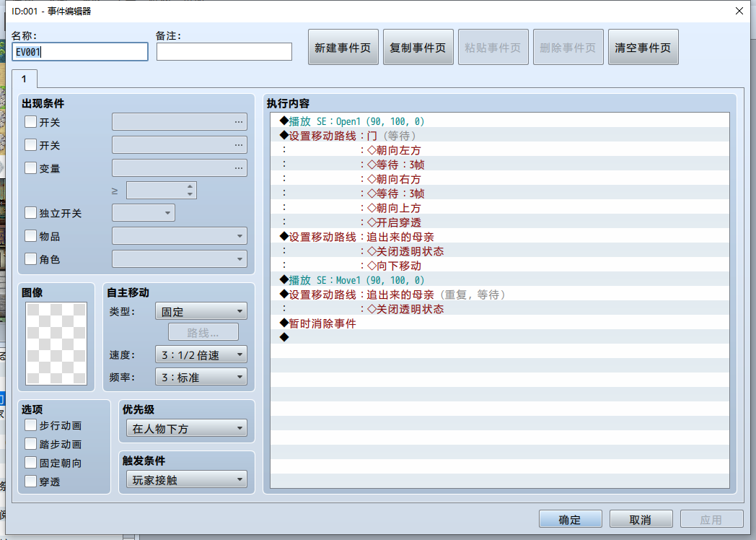Viewport: 756px width, 540px height.
Task: Open the 变量 selector ellipsis field
Action: [x=180, y=168]
